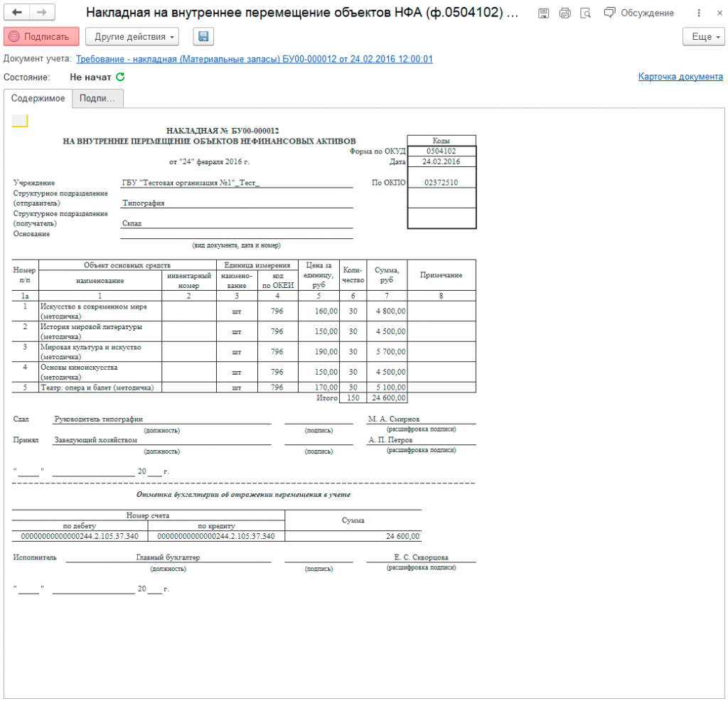Click the price cell 160,00

[x=319, y=311]
